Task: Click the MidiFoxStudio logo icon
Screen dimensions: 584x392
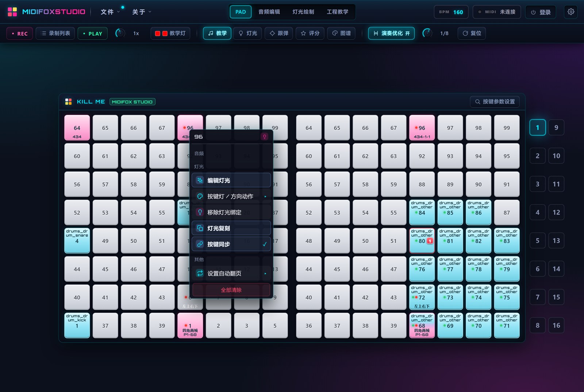Action: pos(12,12)
